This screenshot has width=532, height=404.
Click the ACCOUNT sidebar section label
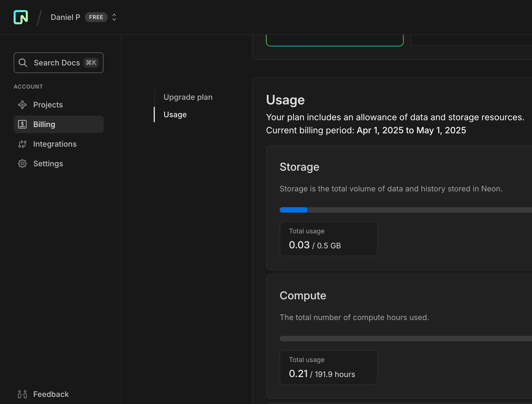(x=28, y=87)
